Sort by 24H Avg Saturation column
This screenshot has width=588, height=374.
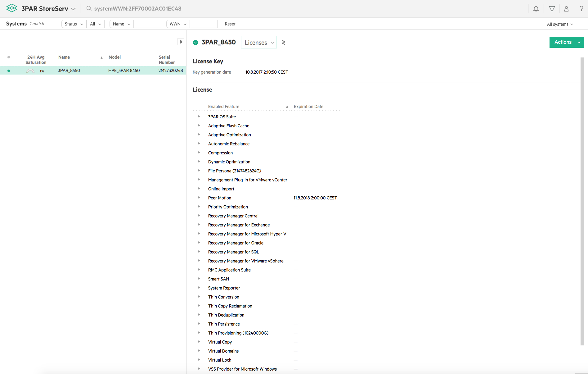pos(36,60)
